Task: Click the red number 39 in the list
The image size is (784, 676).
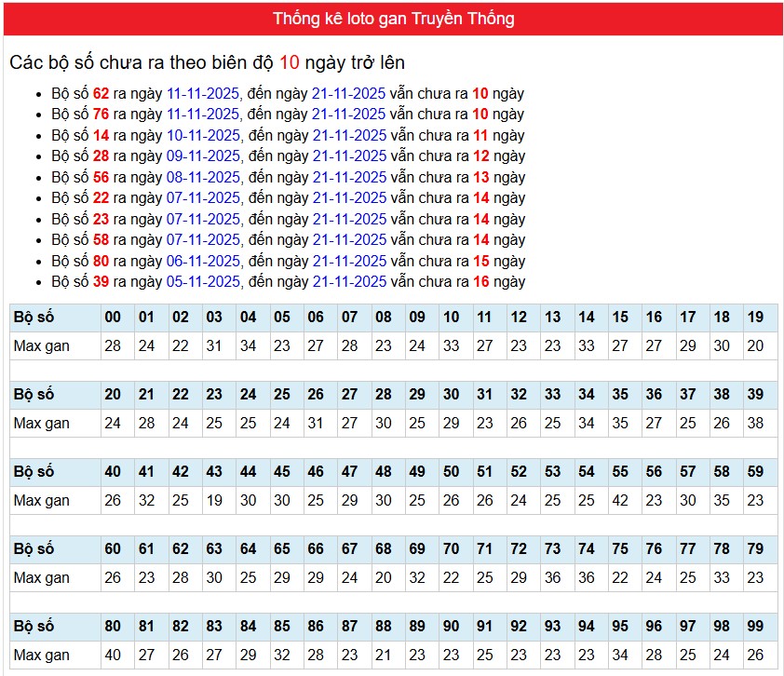Action: pyautogui.click(x=101, y=282)
